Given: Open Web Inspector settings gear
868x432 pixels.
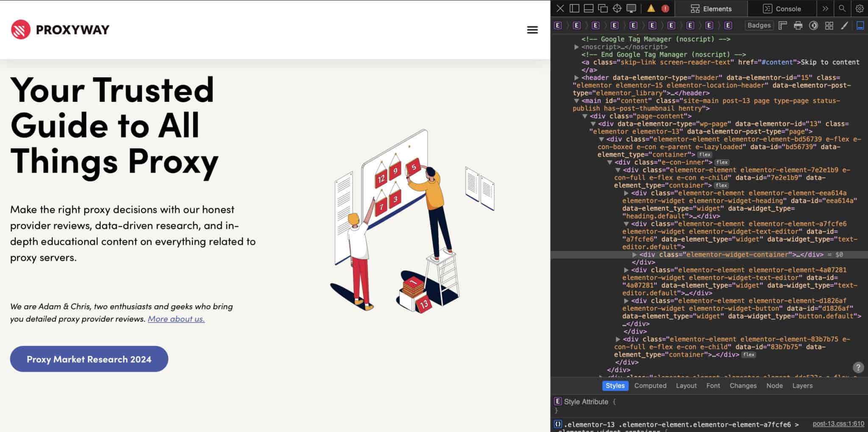Looking at the screenshot, I should click(x=859, y=8).
